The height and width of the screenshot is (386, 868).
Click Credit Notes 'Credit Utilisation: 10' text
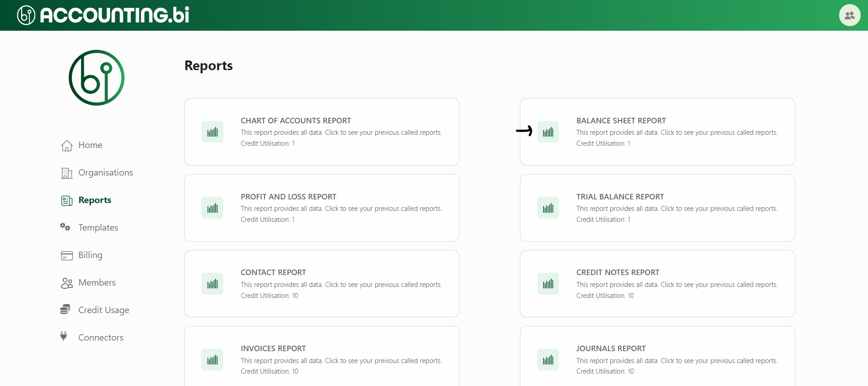pos(605,296)
